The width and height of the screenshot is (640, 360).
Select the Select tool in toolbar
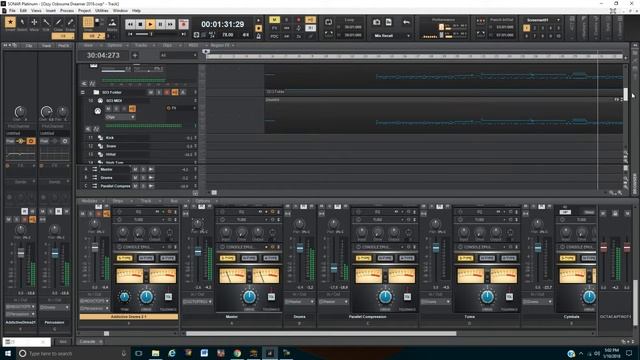click(22, 22)
